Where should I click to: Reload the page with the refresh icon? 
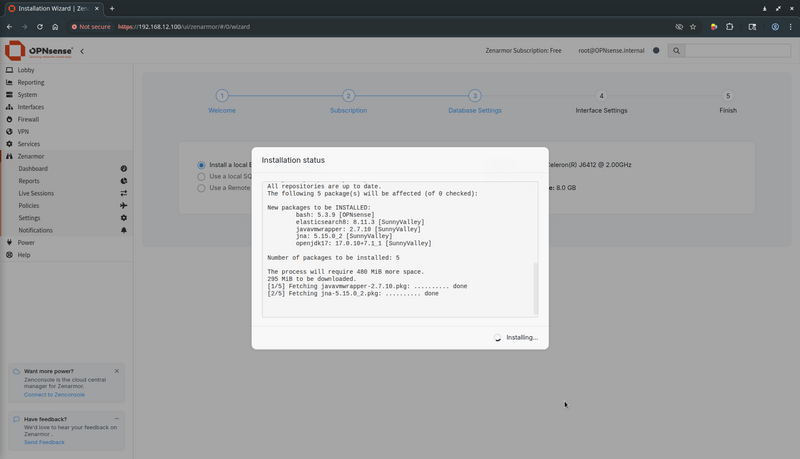[x=40, y=27]
